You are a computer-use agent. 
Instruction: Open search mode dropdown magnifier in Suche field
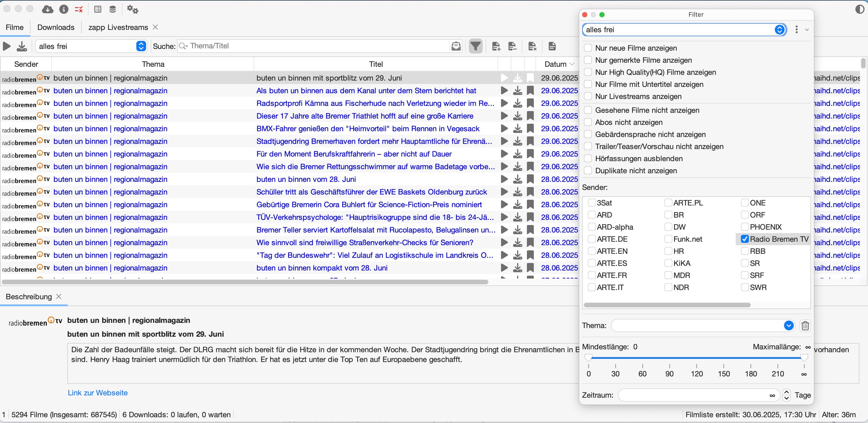click(x=183, y=46)
